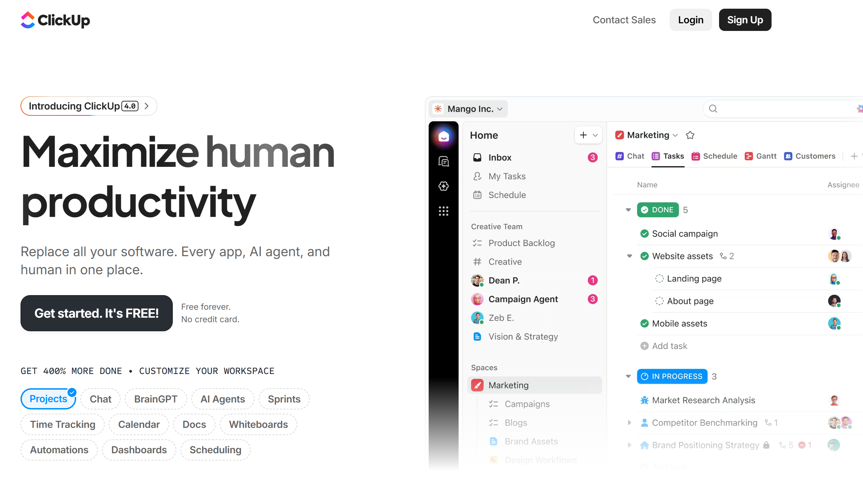Open the Contact Sales link
Image resolution: width=863 pixels, height=504 pixels.
tap(624, 20)
